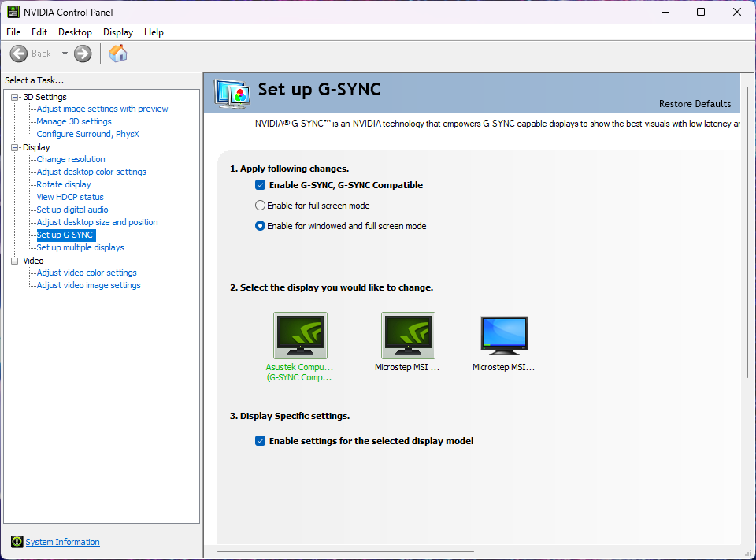756x560 pixels.
Task: Open the Edit menu
Action: pos(39,32)
